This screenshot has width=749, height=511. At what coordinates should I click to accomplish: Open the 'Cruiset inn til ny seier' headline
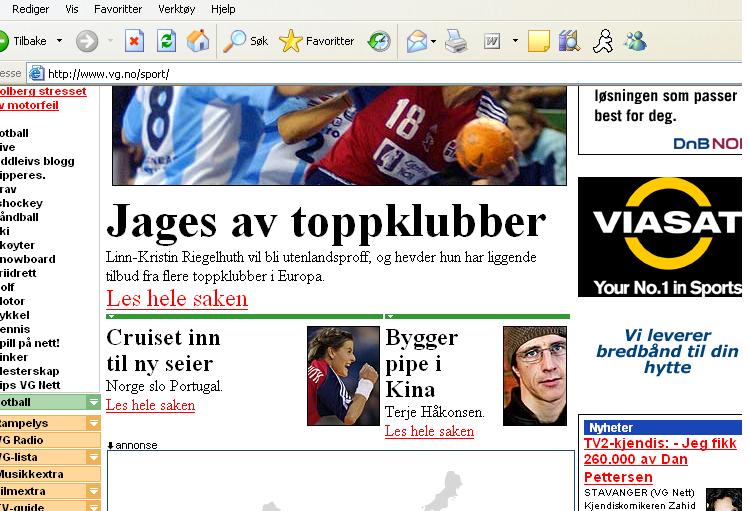163,351
